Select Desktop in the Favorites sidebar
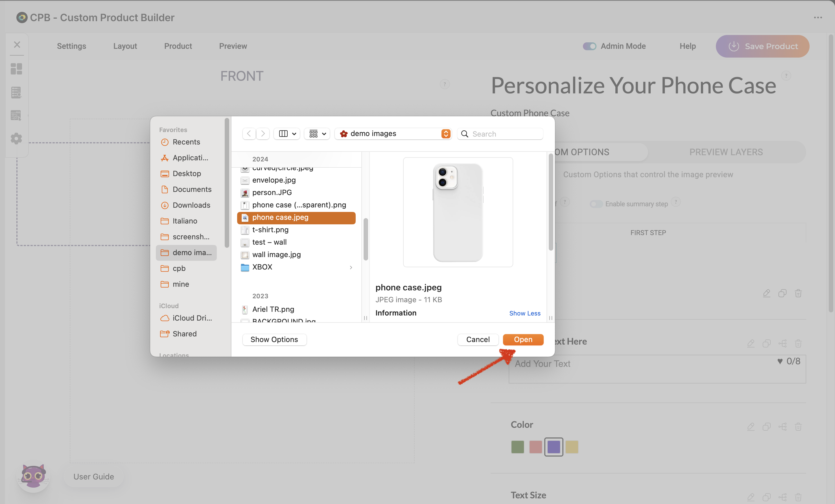The height and width of the screenshot is (504, 835). coord(186,174)
